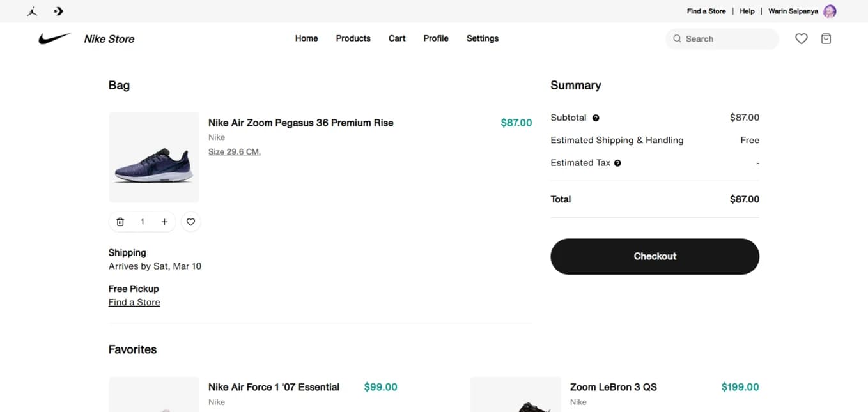Open Zoom LeBron 3 QS favorite

614,387
